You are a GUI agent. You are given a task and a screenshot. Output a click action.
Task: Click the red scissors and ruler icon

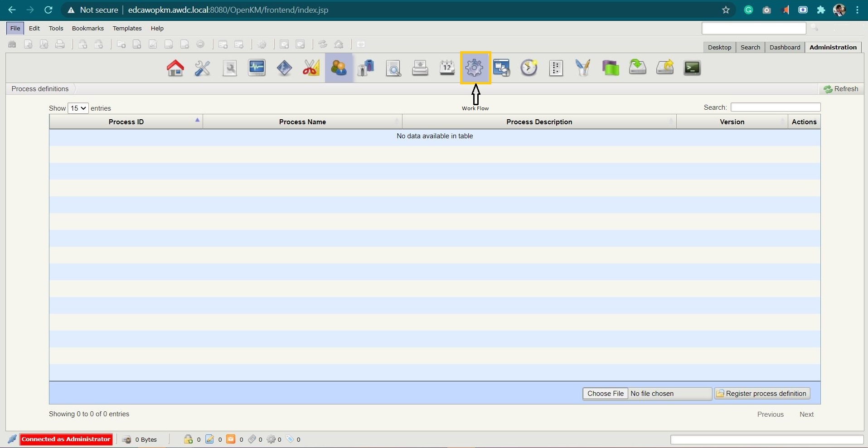[x=311, y=68]
